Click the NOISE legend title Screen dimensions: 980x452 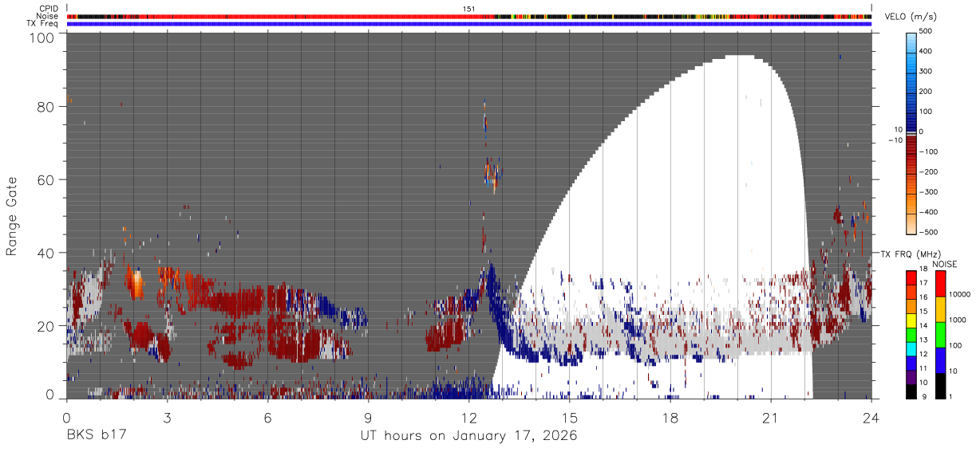pyautogui.click(x=945, y=263)
